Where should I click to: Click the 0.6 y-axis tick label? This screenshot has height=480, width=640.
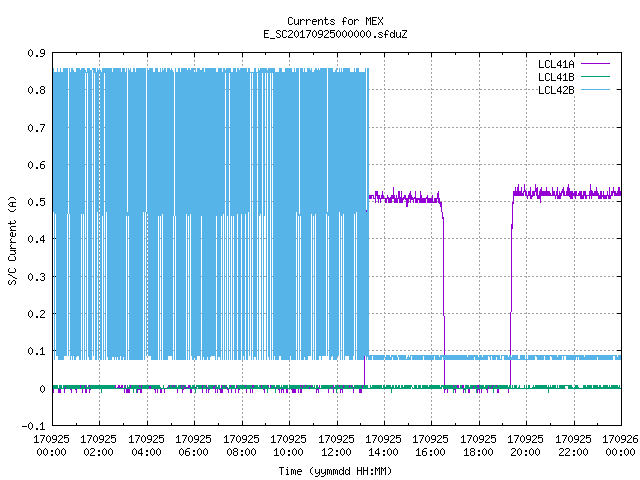point(36,165)
